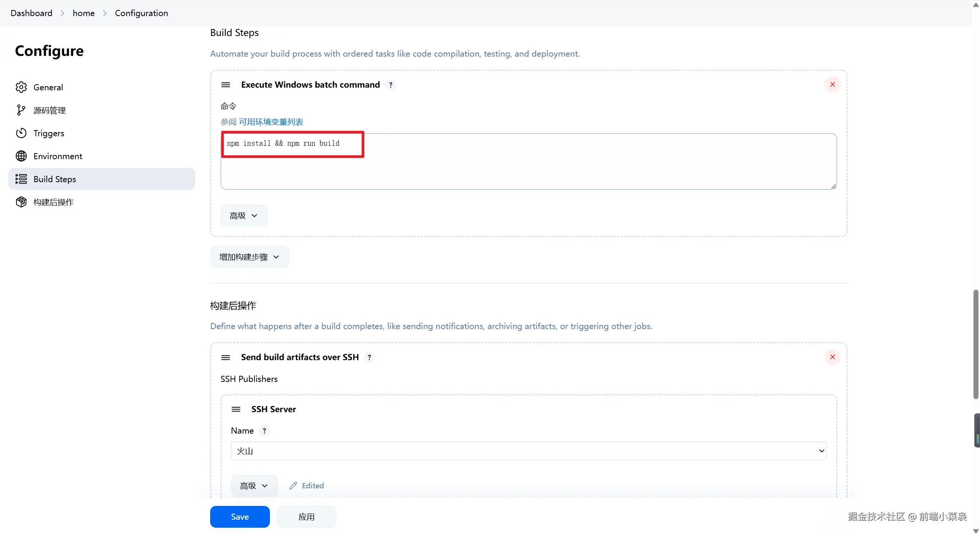Image resolution: width=980 pixels, height=535 pixels.
Task: Click the Triggers clock icon
Action: click(x=21, y=133)
